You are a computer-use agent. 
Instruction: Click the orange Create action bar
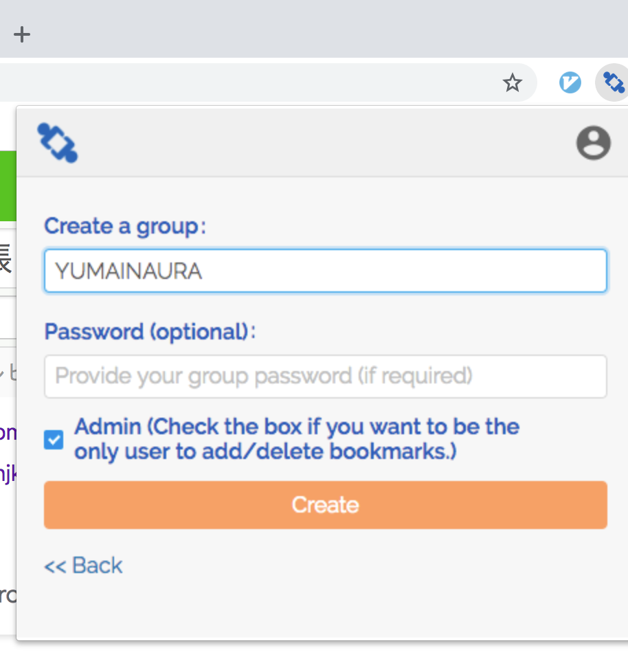coord(325,505)
